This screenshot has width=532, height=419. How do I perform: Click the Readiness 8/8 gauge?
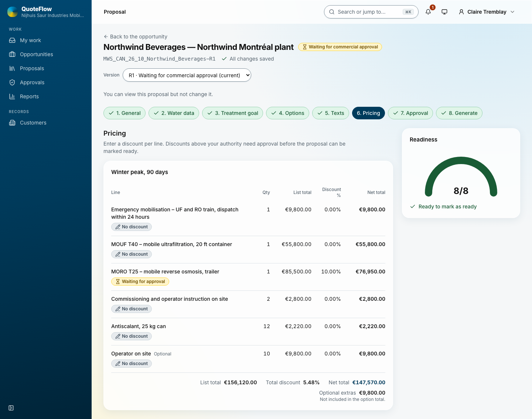click(x=461, y=177)
